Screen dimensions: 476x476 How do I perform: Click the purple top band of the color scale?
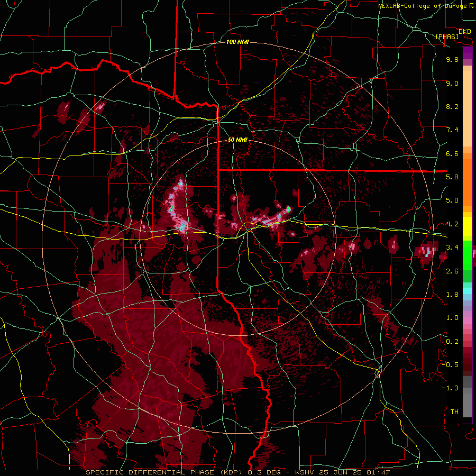point(467,53)
